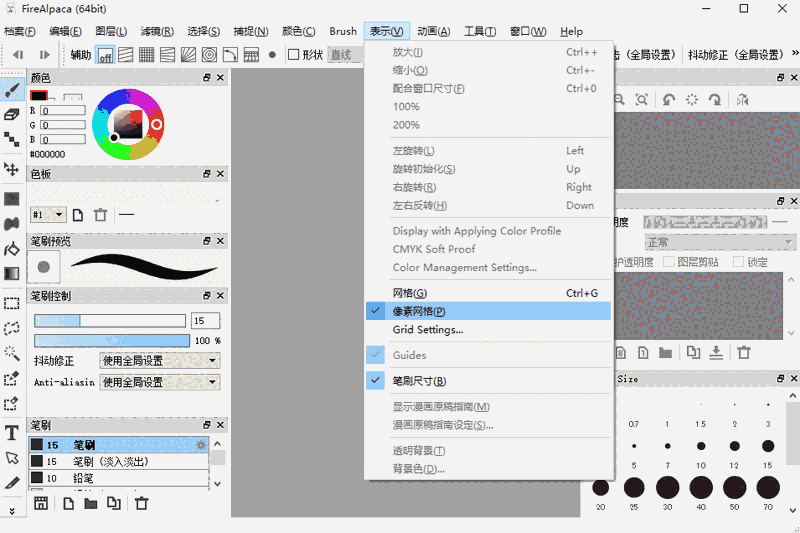Open the 抖动修正 dropdown
This screenshot has height=533, width=800.
(160, 361)
